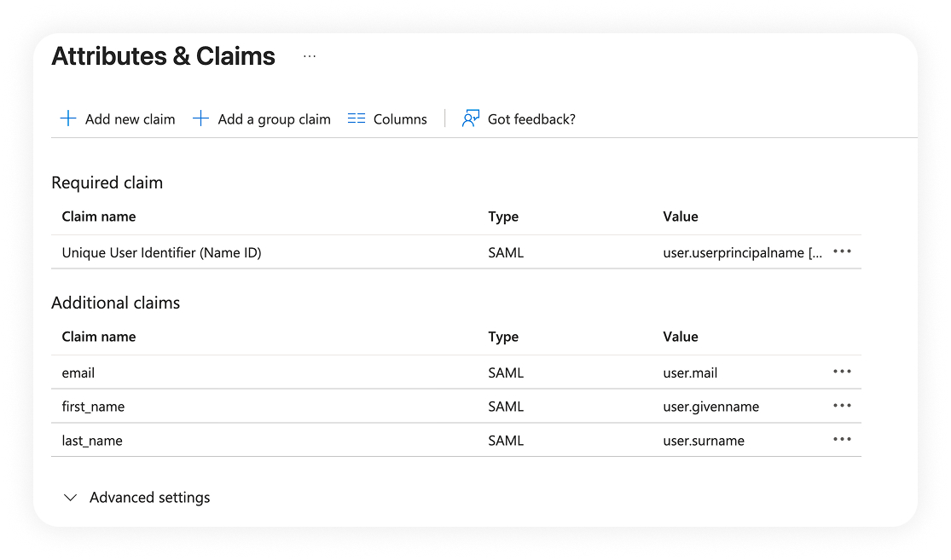Open the Unique User Identifier (Name ID) claim

tap(161, 253)
